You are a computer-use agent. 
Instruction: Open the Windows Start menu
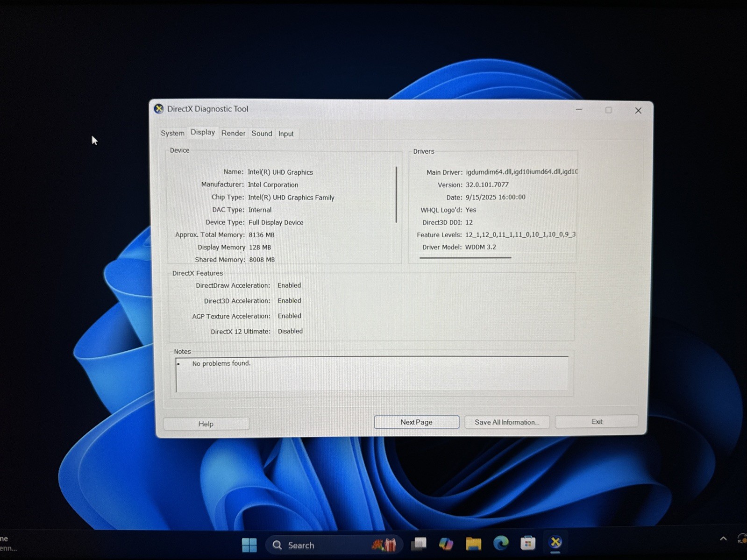click(x=249, y=545)
